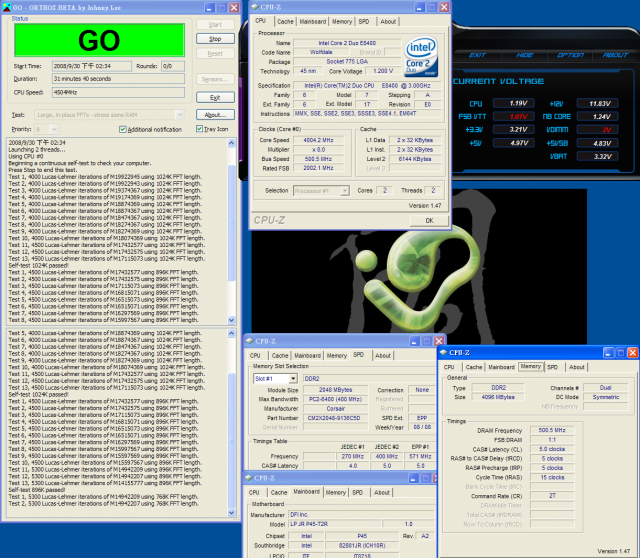Select the Mainboard tab in the top CPU-Z window
This screenshot has height=558, width=640.
pyautogui.click(x=313, y=22)
